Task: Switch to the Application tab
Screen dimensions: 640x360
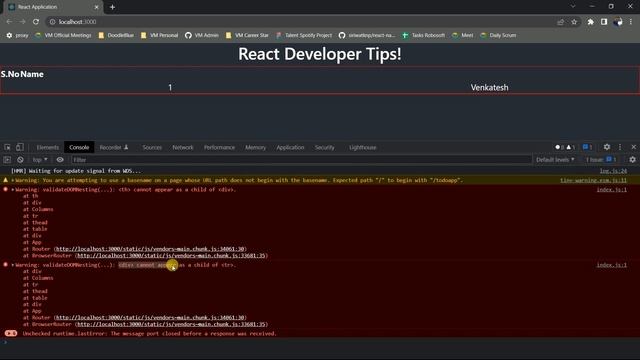Action: coord(290,147)
